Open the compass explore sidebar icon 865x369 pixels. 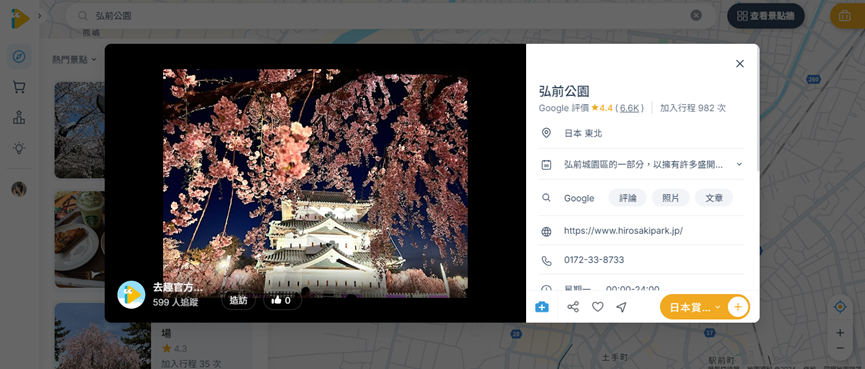point(19,57)
